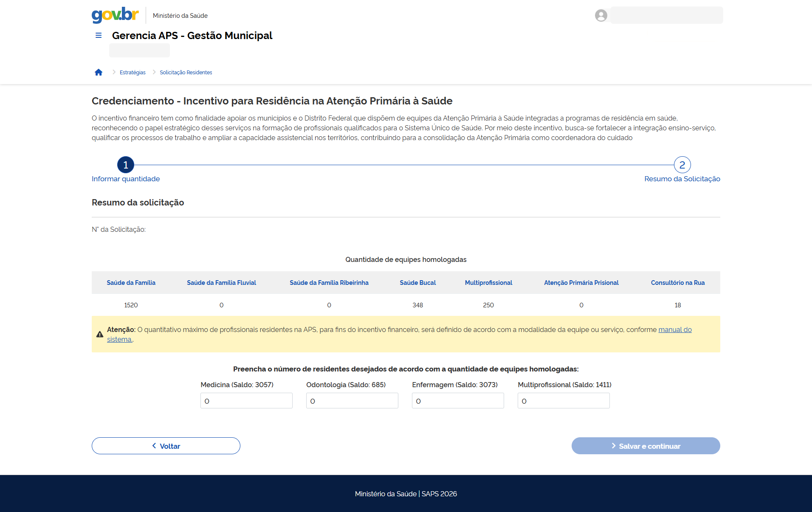Open the hamburger navigation menu
Screen dimensions: 812x512
[98, 35]
